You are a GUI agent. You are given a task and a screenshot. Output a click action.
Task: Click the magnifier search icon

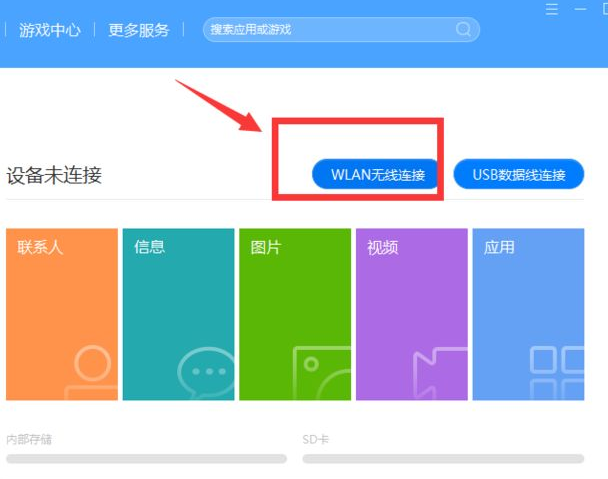click(464, 30)
